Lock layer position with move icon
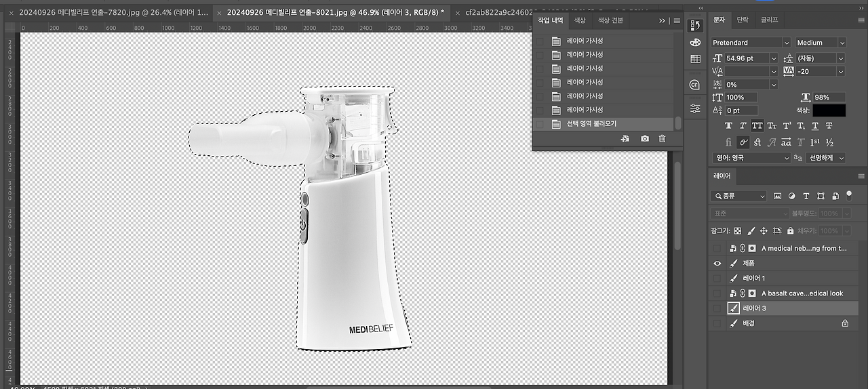 (x=764, y=231)
